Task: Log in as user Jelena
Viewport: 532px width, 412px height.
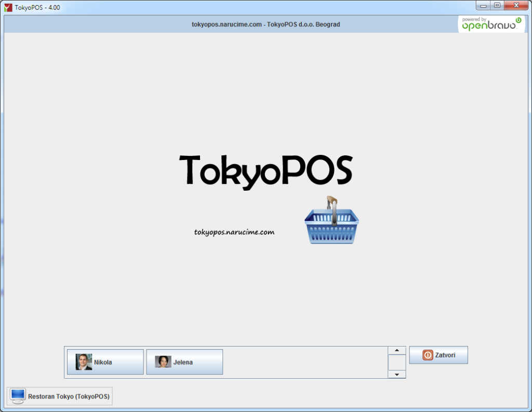Action: [184, 362]
